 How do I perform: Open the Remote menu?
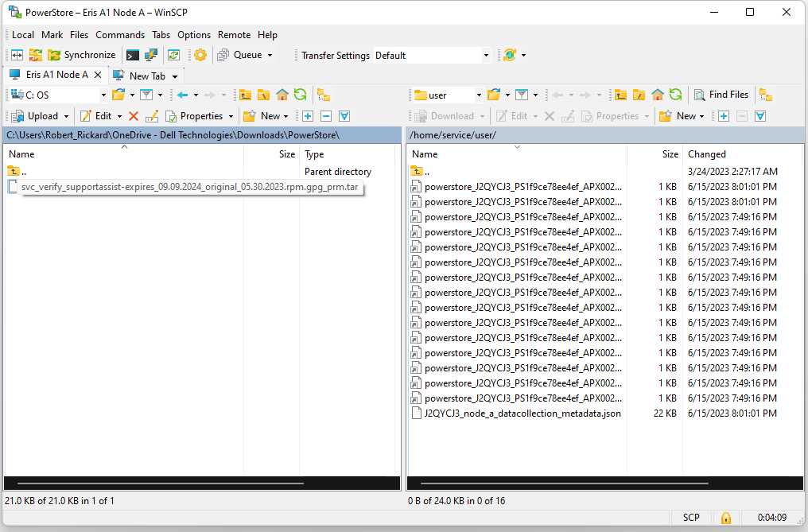point(234,34)
